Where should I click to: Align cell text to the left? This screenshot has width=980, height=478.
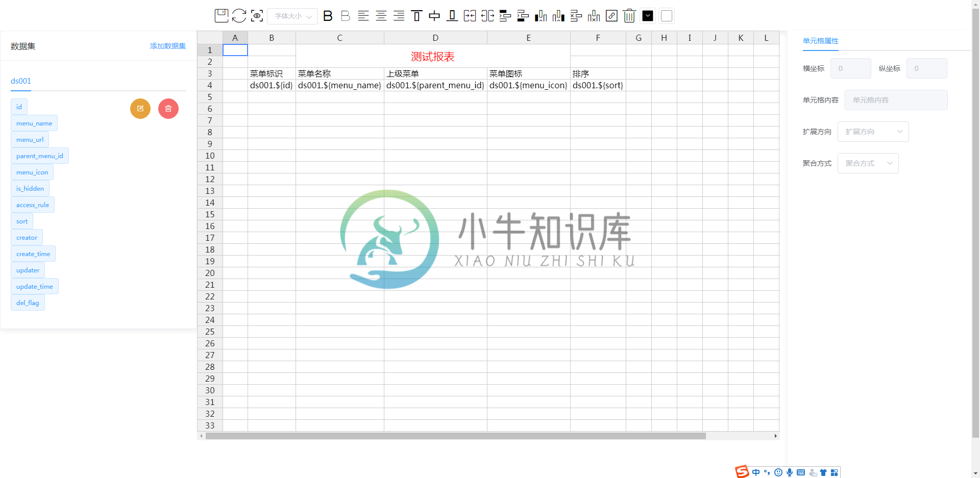363,16
